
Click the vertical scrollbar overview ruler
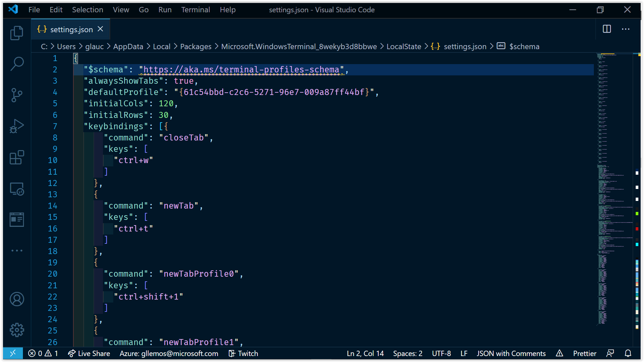pyautogui.click(x=637, y=199)
